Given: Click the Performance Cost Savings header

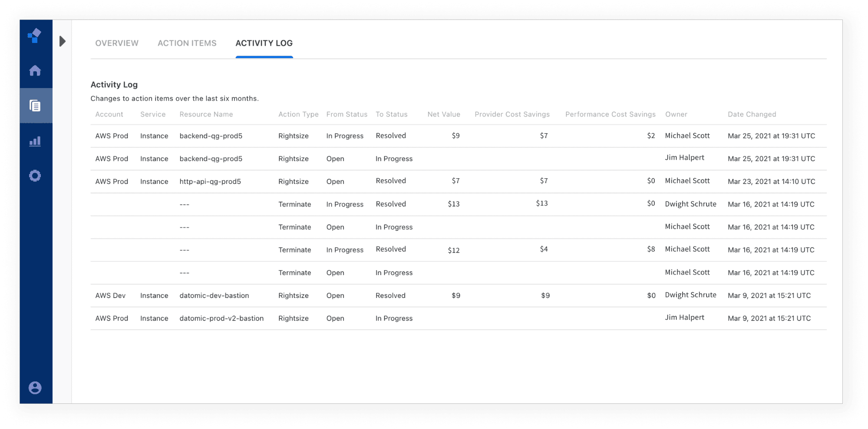Looking at the screenshot, I should pos(610,114).
